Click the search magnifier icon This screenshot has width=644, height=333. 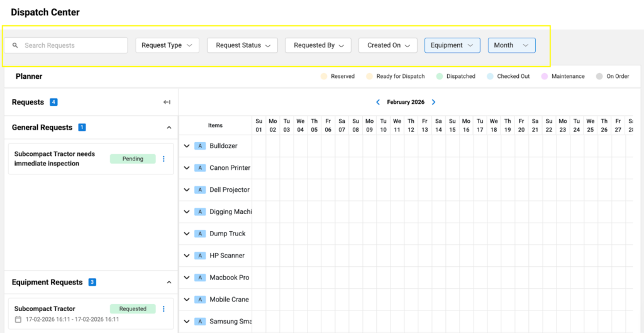coord(15,45)
